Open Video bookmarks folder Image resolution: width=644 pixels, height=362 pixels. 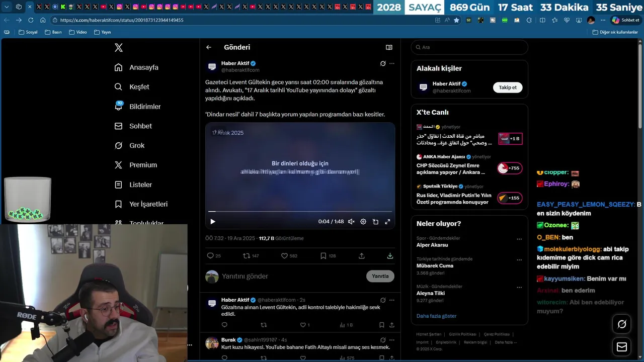(78, 32)
